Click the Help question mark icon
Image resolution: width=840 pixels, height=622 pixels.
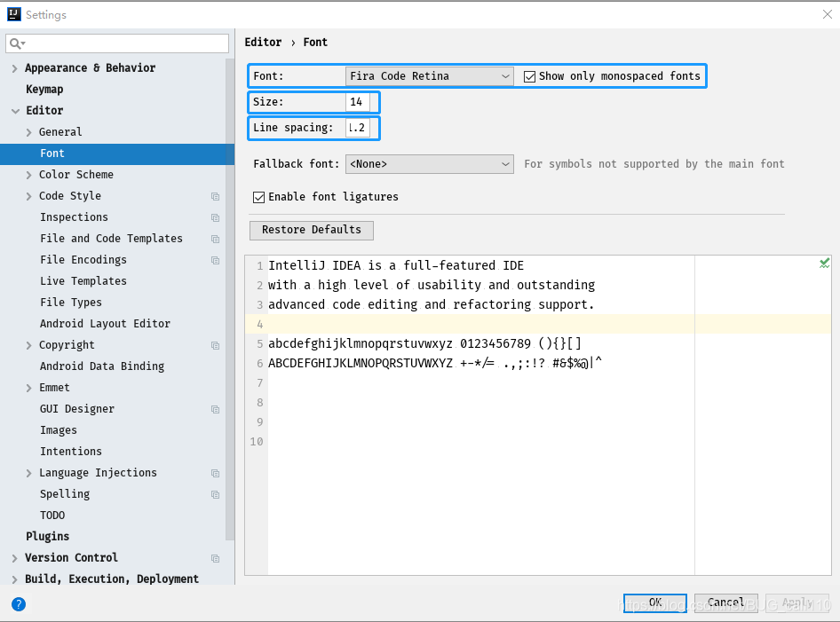(19, 603)
